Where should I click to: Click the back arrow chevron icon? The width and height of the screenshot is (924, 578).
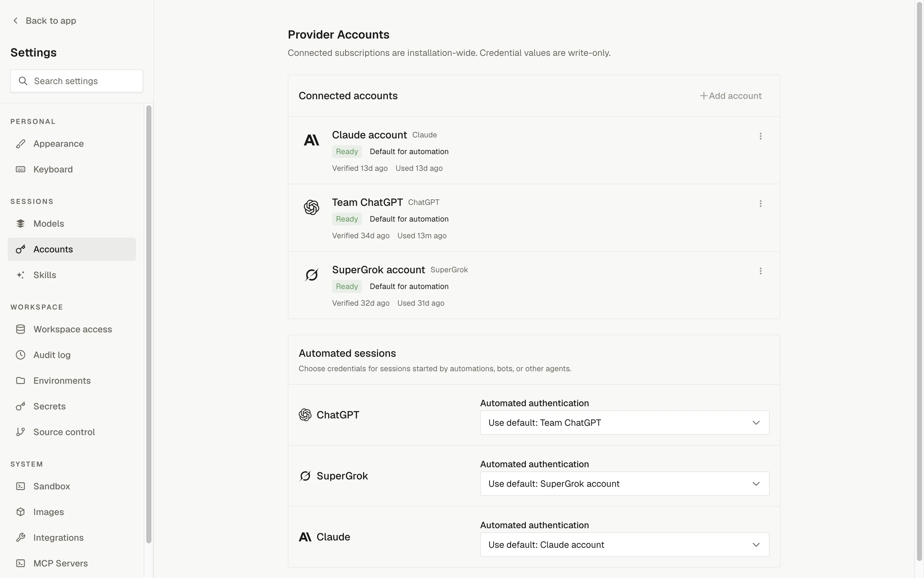click(x=15, y=21)
